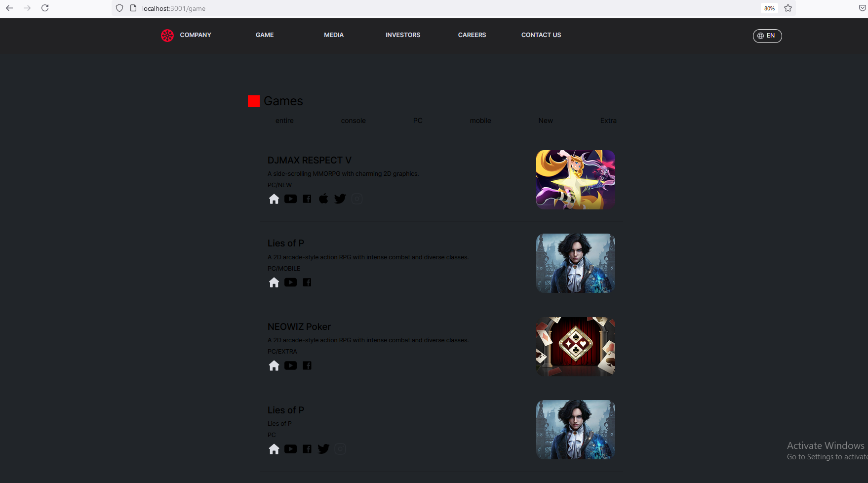Open the CONTACT US link
This screenshot has height=483, width=868.
pos(541,35)
